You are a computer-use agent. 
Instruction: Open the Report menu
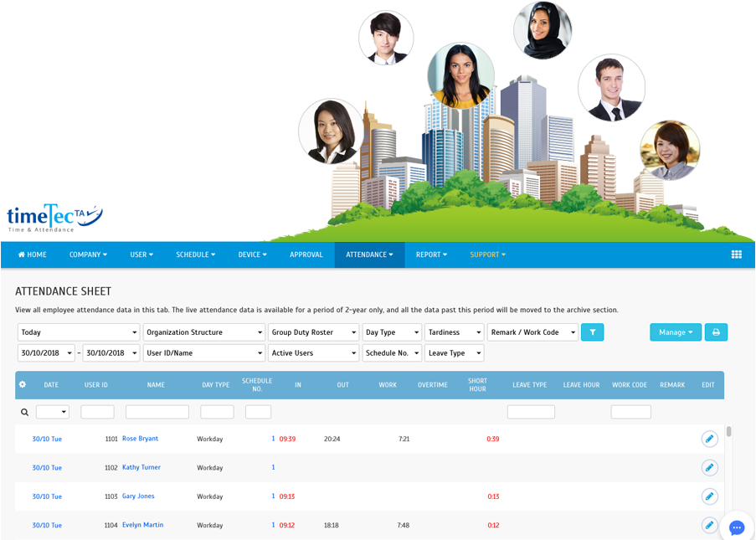[x=431, y=255]
